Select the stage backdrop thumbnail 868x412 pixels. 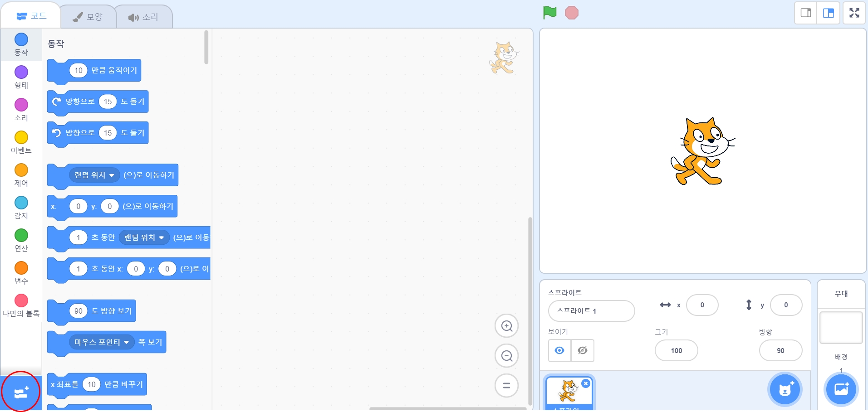coord(841,328)
